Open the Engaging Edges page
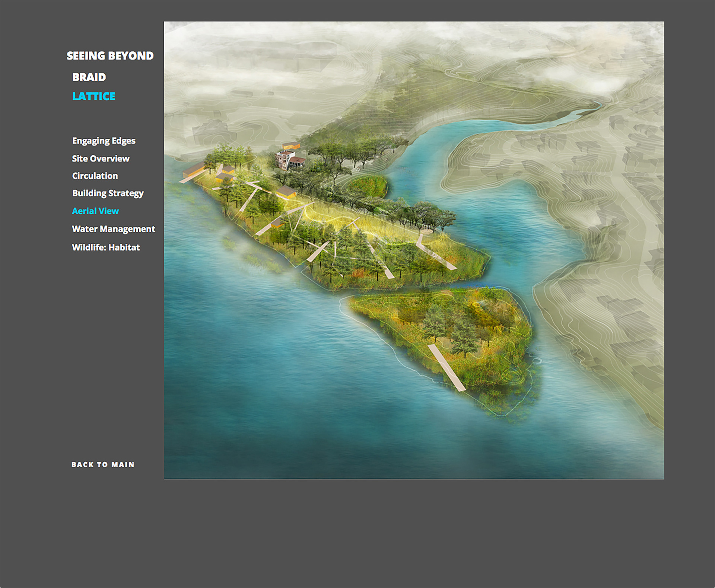715x588 pixels. [x=104, y=141]
